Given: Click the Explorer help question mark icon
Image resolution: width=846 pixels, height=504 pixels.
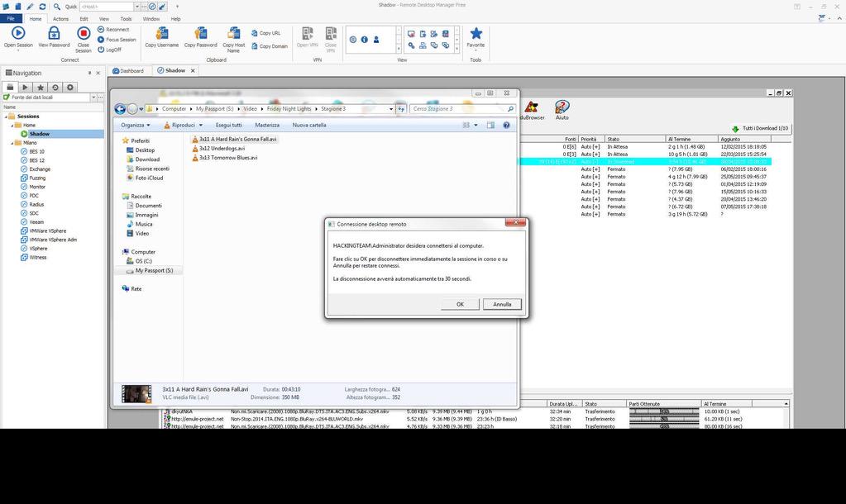Looking at the screenshot, I should click(x=506, y=125).
